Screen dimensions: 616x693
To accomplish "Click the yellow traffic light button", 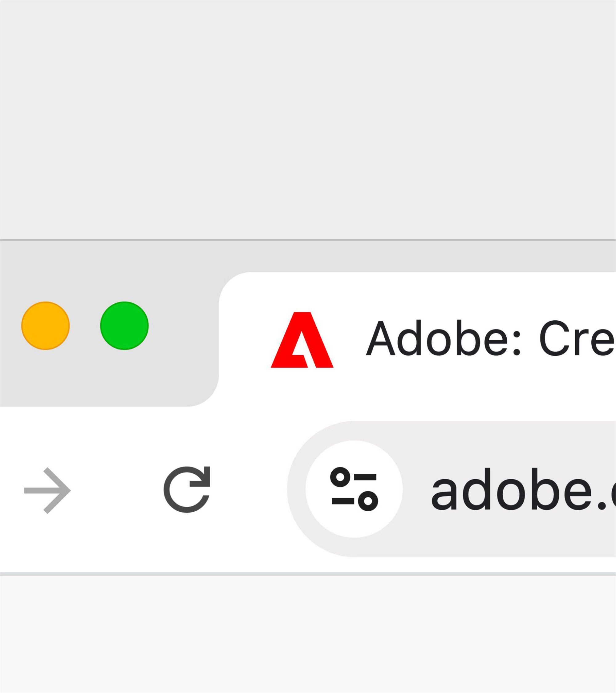I will coord(45,326).
